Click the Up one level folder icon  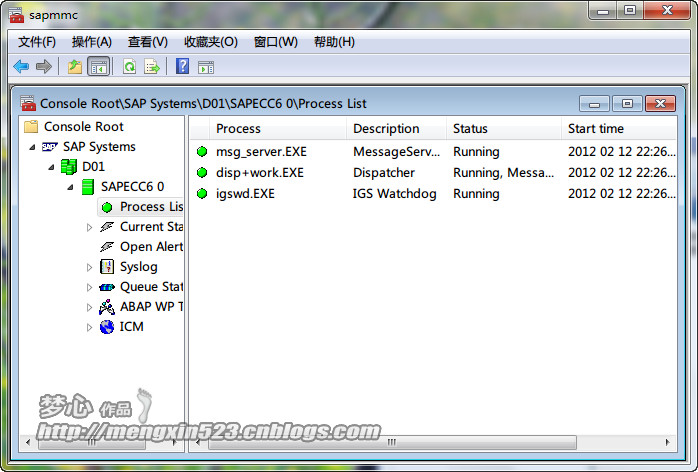click(x=74, y=67)
